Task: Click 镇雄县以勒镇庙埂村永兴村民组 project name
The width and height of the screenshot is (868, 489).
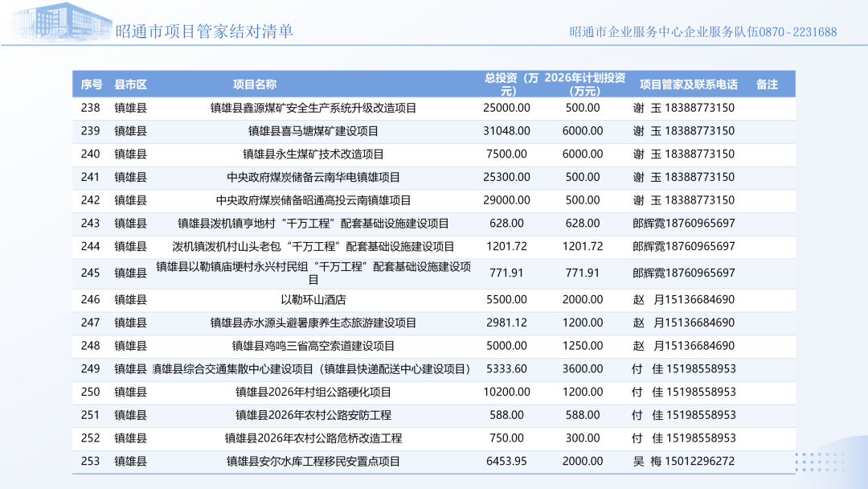Action: pos(313,273)
